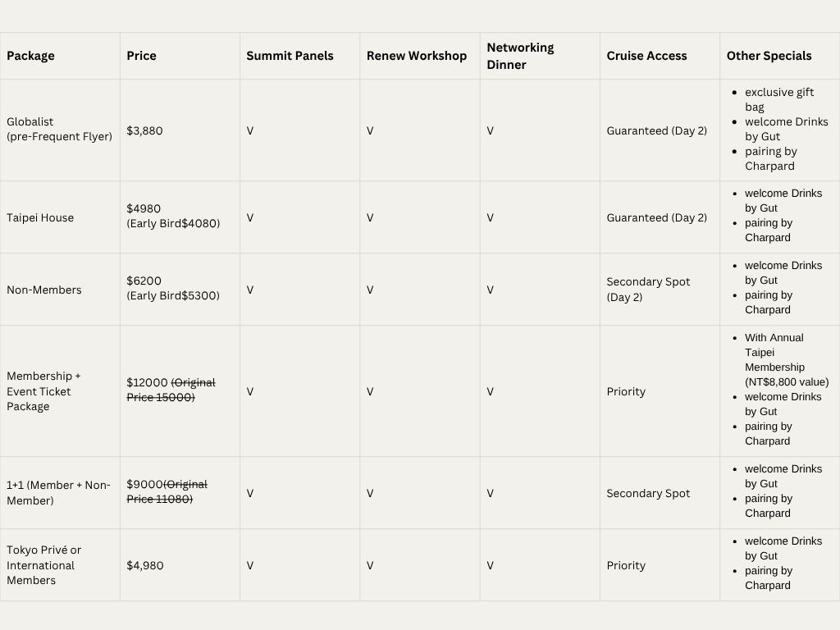Select the 1+1 (Member + Non-Member) cell
Image resolution: width=840 pixels, height=630 pixels.
(x=60, y=493)
